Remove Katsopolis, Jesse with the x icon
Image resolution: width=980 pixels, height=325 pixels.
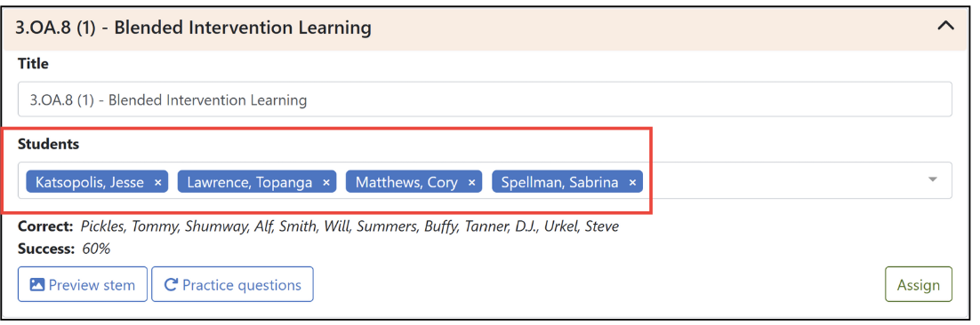coord(158,183)
